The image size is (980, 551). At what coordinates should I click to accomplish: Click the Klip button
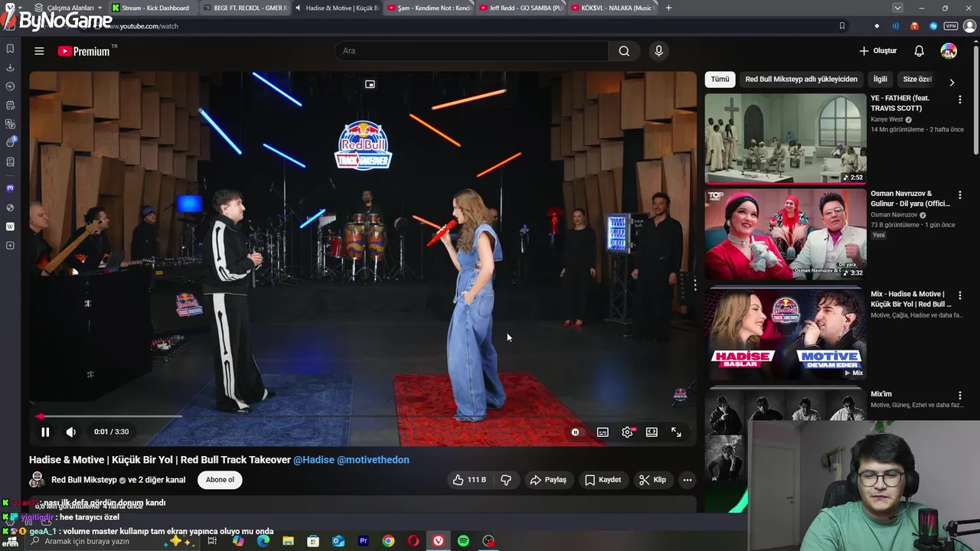pos(652,480)
